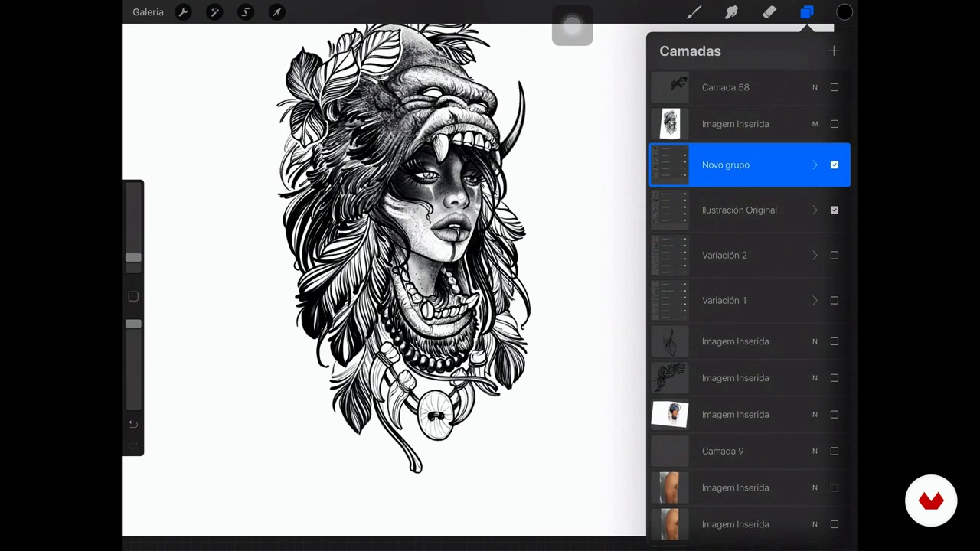
Task: Select the 'Variación 1' group name
Action: point(724,300)
